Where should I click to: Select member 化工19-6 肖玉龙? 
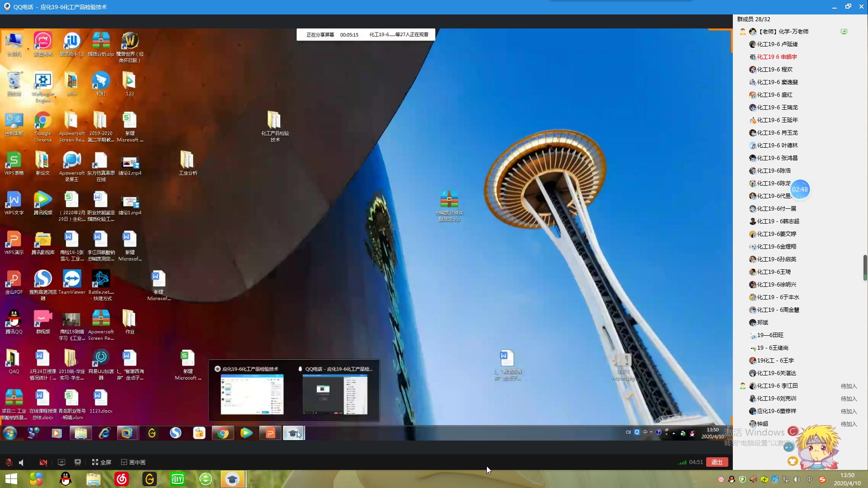774,133
